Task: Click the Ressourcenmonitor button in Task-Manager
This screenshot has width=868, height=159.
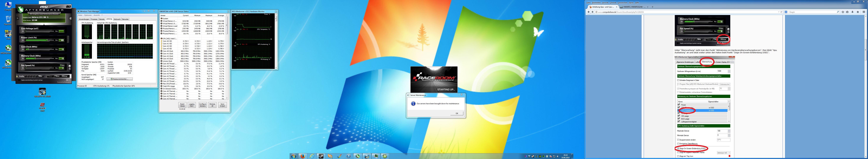Action: point(120,79)
